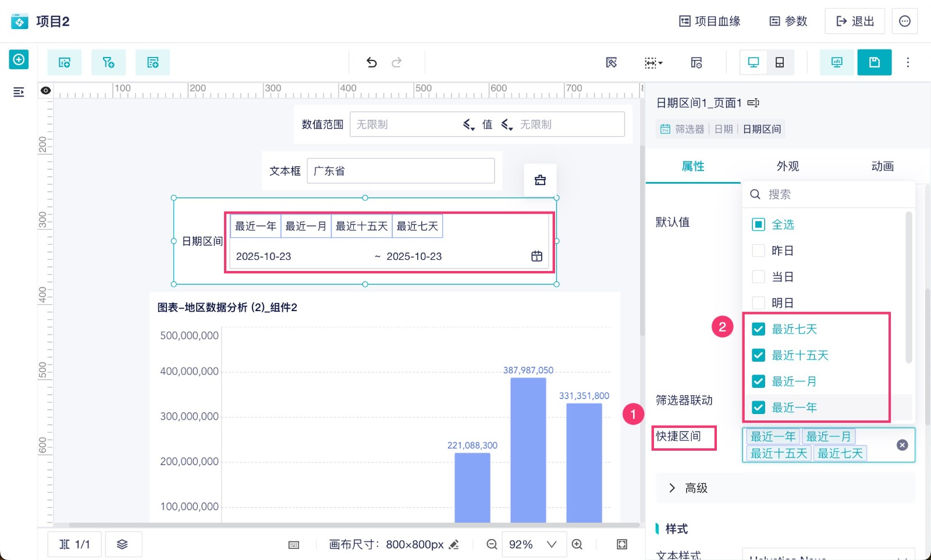
Task: Switch to the 动画 tab
Action: pos(882,166)
